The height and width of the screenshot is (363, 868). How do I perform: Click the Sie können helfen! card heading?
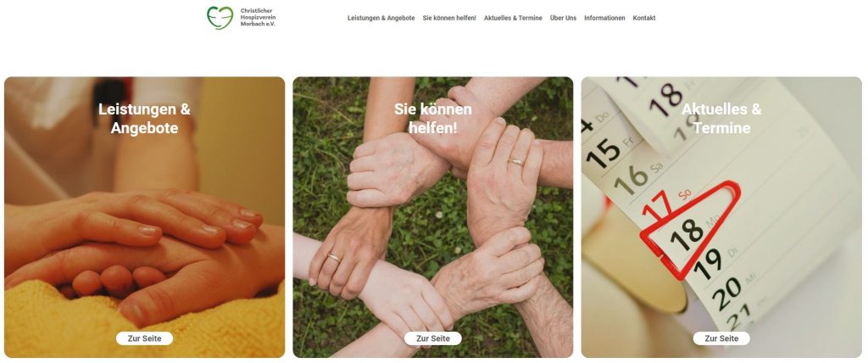(x=433, y=119)
